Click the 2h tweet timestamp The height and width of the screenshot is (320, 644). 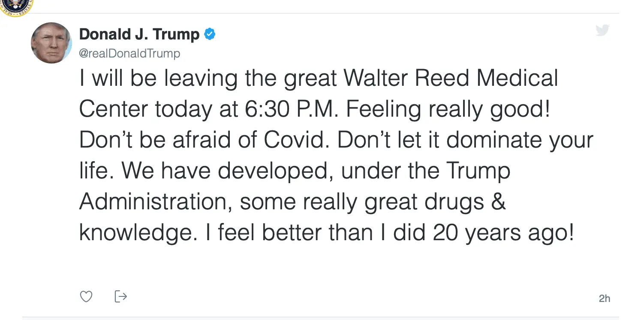[604, 299]
